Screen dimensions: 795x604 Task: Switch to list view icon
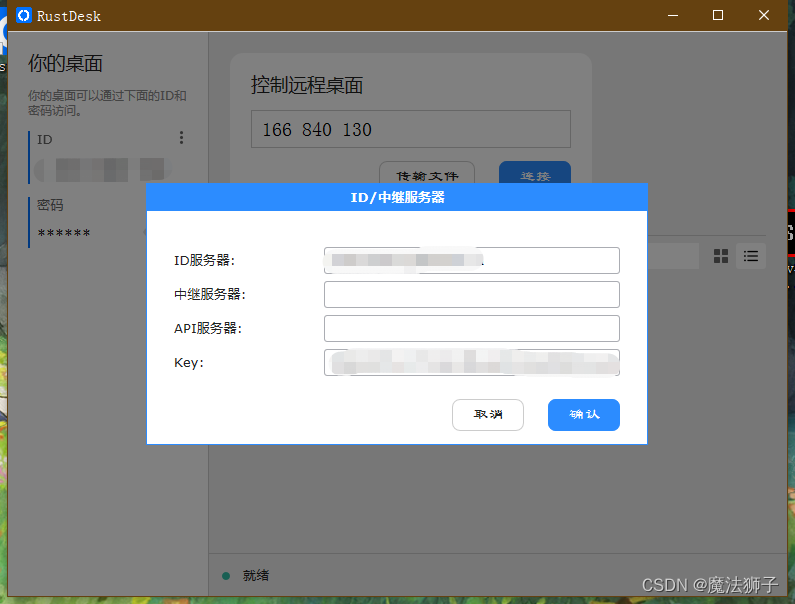click(751, 256)
